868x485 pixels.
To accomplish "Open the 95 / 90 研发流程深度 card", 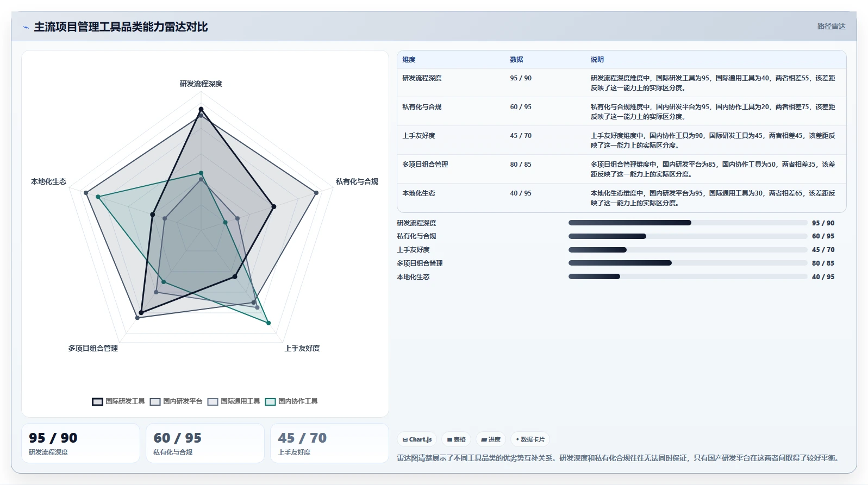I will click(x=80, y=443).
